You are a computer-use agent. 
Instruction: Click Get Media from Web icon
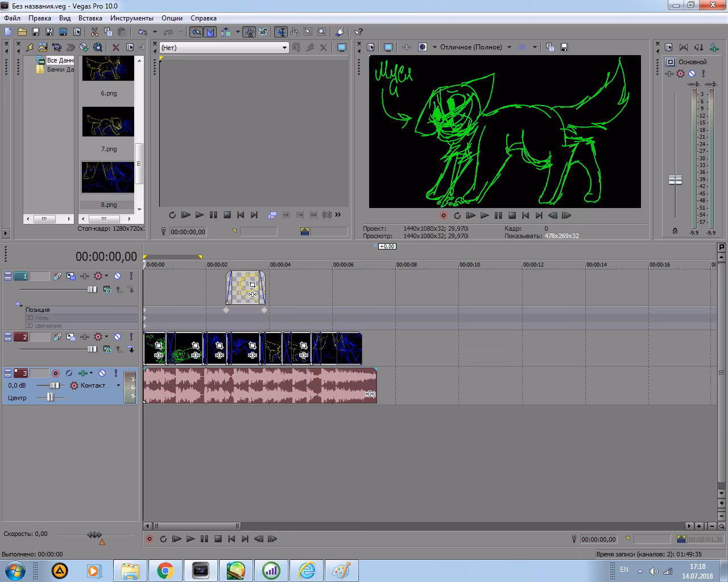[98, 47]
